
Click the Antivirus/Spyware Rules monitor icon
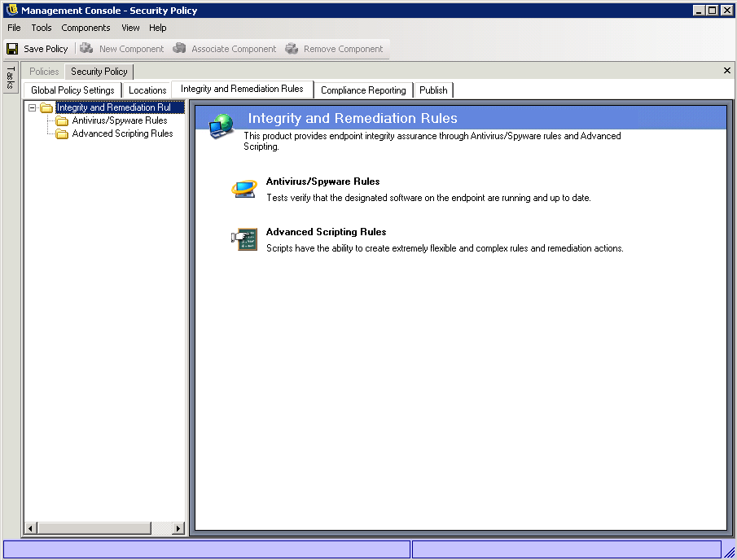click(244, 188)
